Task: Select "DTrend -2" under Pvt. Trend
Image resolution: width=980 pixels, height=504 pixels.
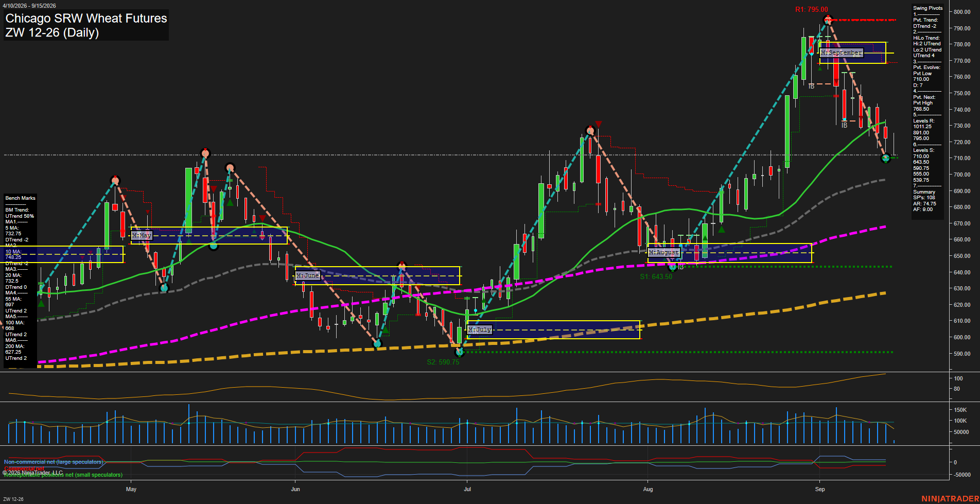Action: click(x=925, y=26)
